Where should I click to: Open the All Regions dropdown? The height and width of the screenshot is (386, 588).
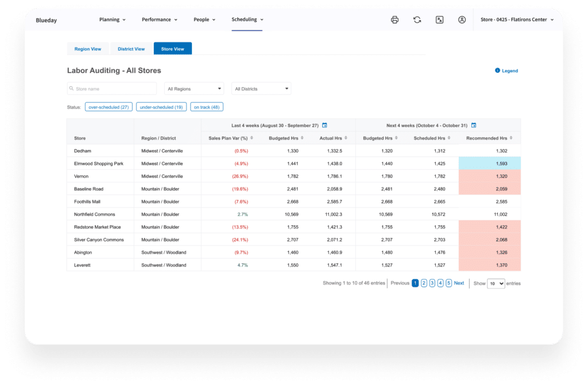(x=194, y=88)
